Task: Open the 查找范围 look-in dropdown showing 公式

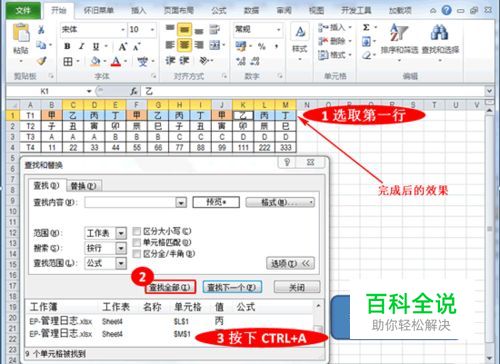Action: click(121, 263)
